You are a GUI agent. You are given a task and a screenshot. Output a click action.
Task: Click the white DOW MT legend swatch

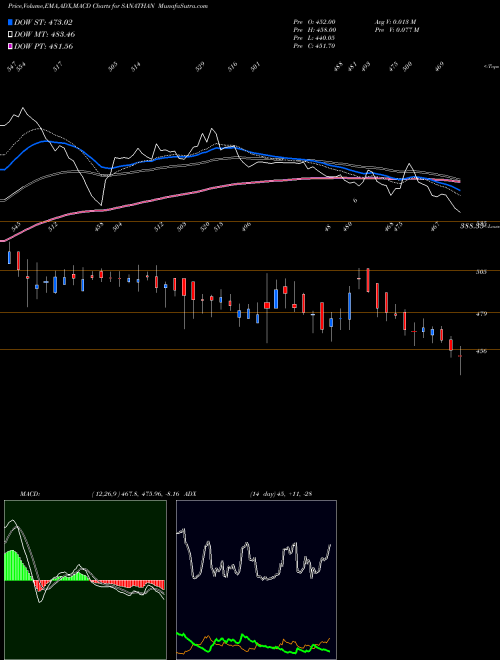click(10, 35)
